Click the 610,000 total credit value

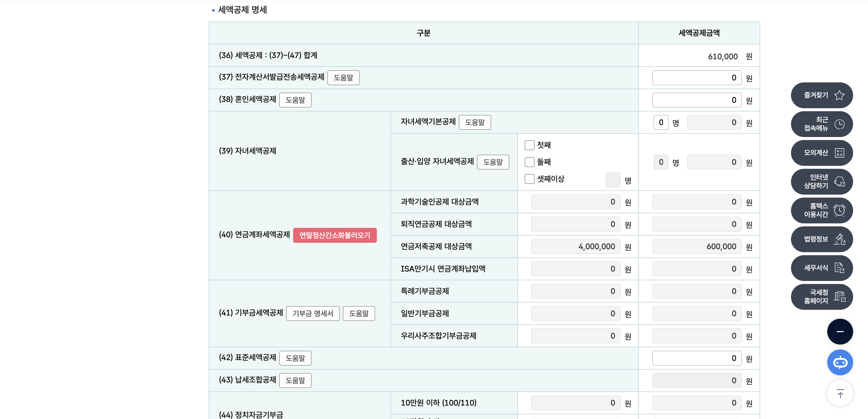pyautogui.click(x=723, y=57)
